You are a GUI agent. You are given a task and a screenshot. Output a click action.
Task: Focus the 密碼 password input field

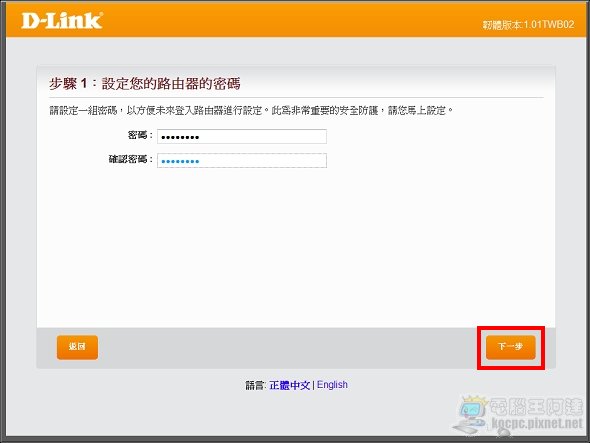(x=242, y=136)
